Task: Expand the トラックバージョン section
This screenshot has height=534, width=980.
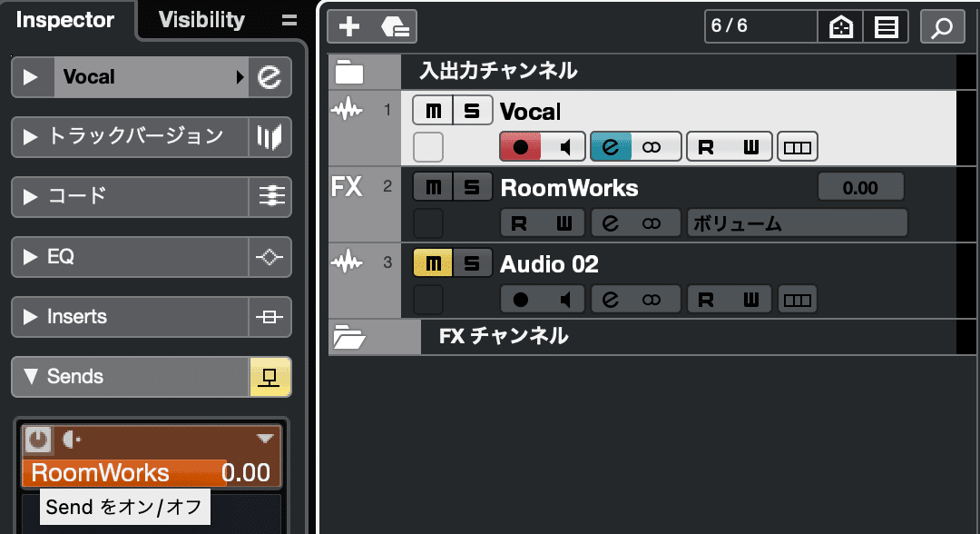Action: 30,137
